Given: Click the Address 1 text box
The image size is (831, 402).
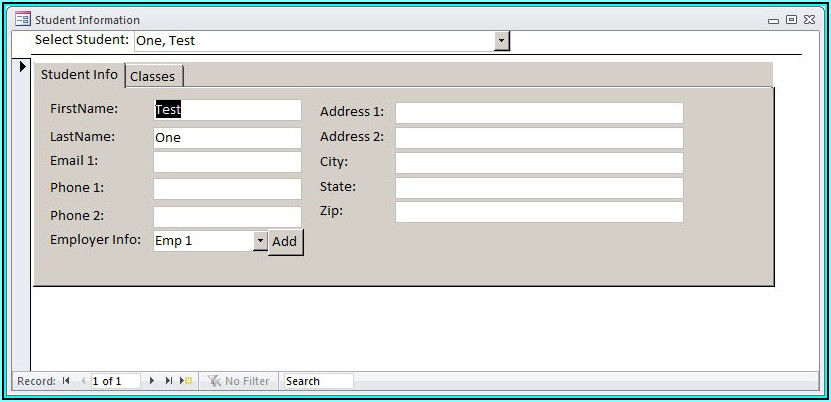Looking at the screenshot, I should (x=539, y=113).
